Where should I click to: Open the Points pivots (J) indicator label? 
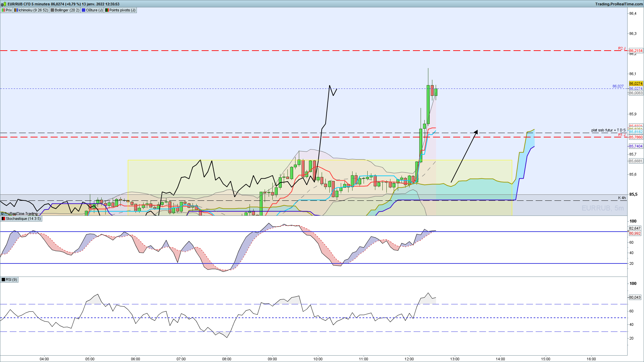[x=120, y=10]
